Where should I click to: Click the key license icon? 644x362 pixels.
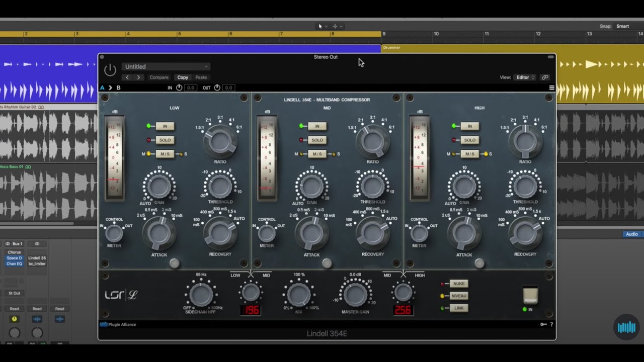tap(543, 324)
